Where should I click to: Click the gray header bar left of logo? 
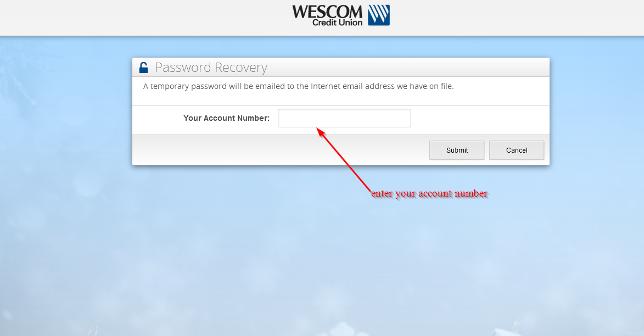[144, 18]
